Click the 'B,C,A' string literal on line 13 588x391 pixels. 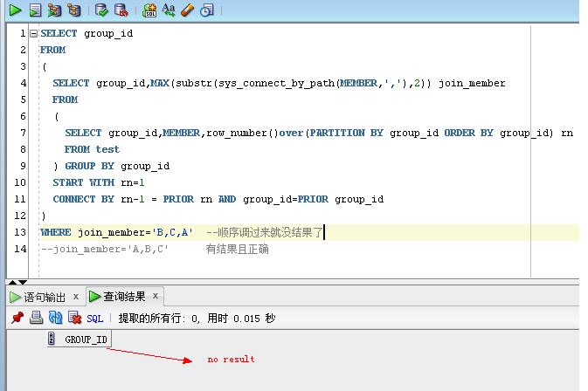click(x=172, y=232)
